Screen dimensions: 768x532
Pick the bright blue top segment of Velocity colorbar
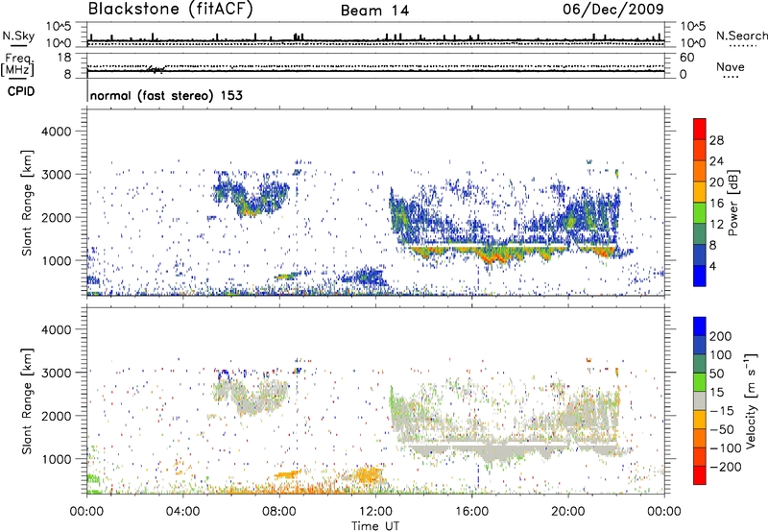click(700, 326)
